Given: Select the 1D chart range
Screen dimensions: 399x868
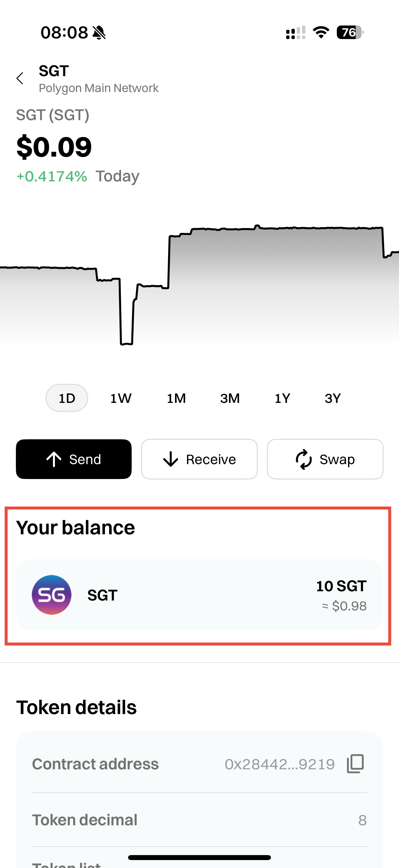Looking at the screenshot, I should pyautogui.click(x=67, y=398).
